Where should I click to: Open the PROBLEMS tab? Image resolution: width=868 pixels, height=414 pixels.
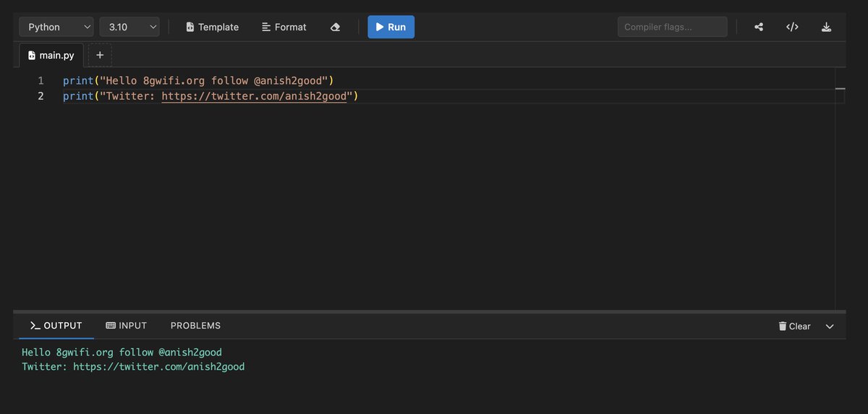coord(195,326)
